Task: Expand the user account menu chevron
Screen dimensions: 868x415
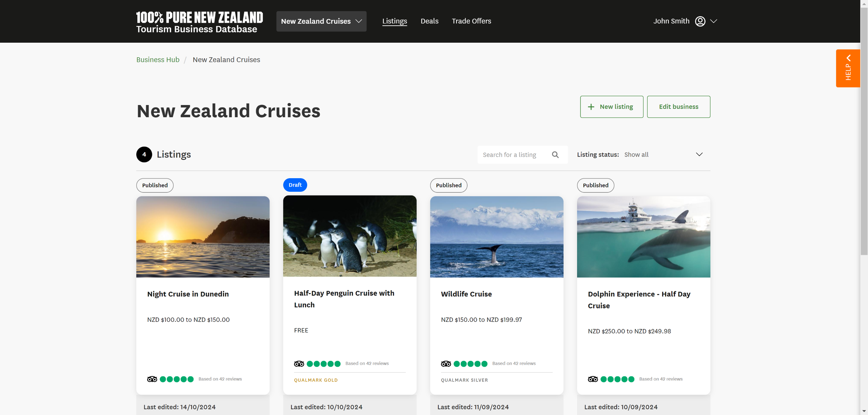Action: pyautogui.click(x=714, y=21)
